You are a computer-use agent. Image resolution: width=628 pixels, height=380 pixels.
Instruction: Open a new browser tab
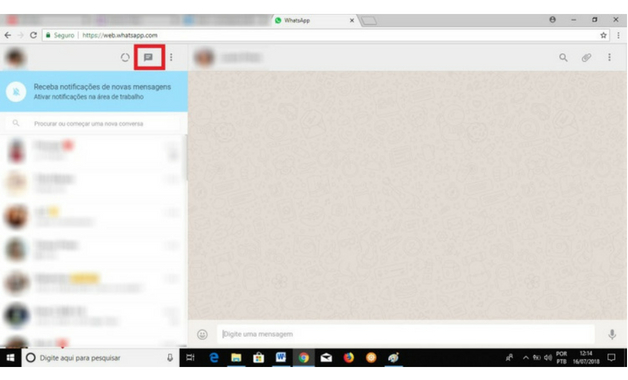pyautogui.click(x=369, y=20)
